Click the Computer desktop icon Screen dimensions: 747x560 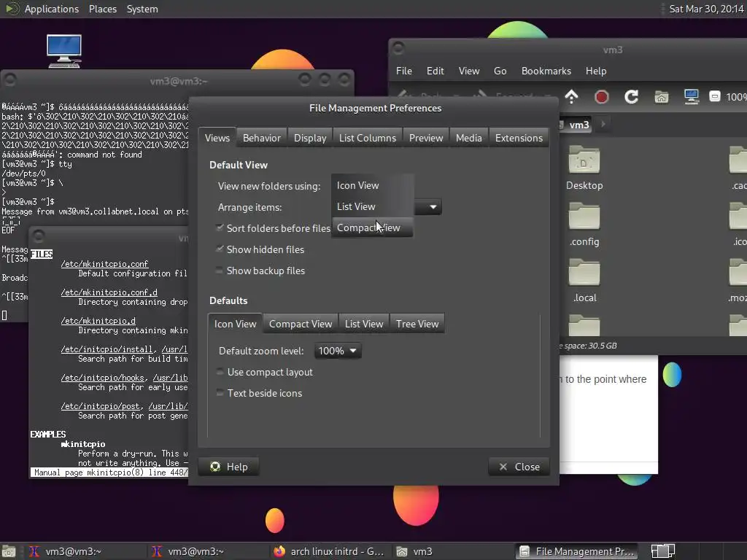(x=64, y=51)
